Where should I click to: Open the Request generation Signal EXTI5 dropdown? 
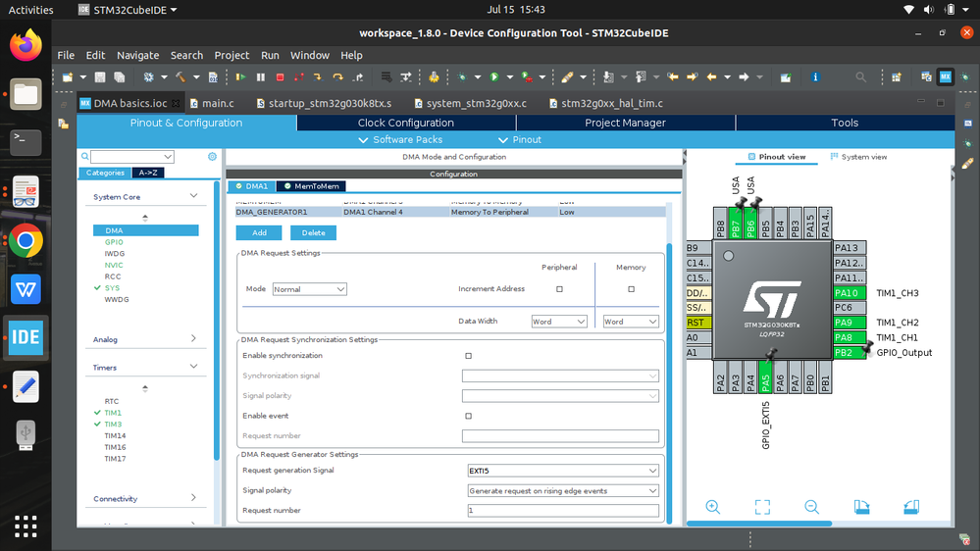pos(563,471)
